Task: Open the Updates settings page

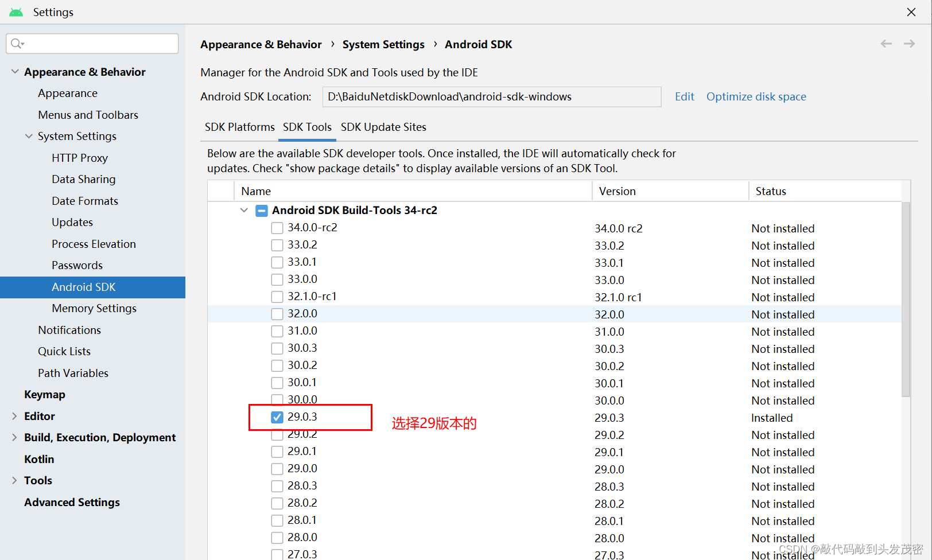Action: pyautogui.click(x=72, y=222)
